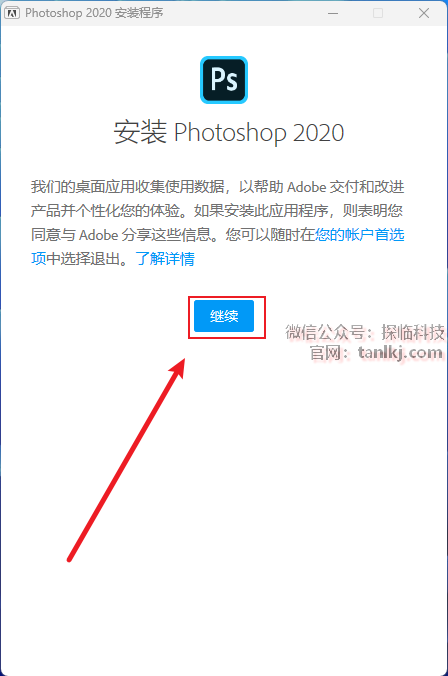Screen dimensions: 448x676
Task: Click the 产品并个性化您的体验 paragraph line
Action: click(x=112, y=211)
